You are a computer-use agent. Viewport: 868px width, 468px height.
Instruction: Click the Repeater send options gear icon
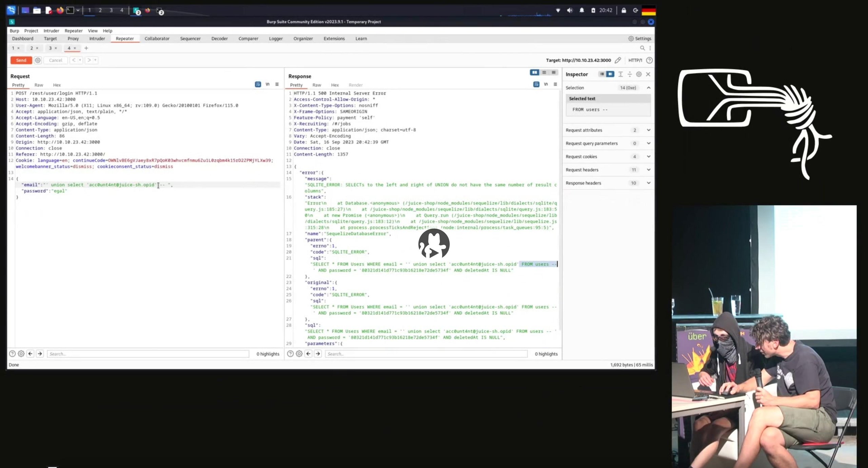[x=38, y=60]
